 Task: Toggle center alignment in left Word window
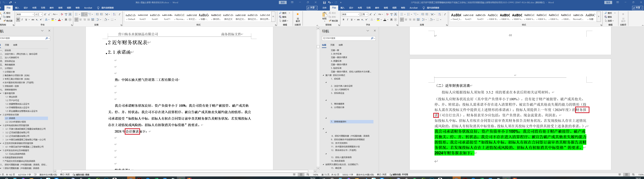coord(81,20)
